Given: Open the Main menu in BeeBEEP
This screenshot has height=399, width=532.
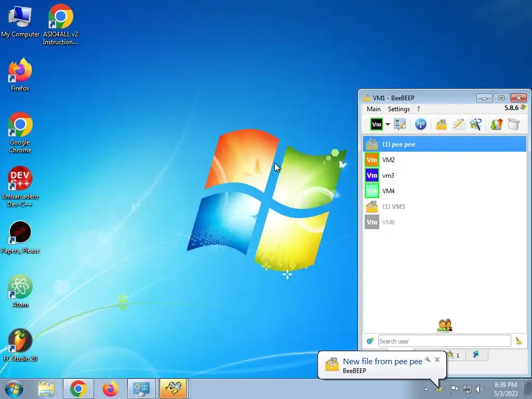Looking at the screenshot, I should pyautogui.click(x=374, y=109).
